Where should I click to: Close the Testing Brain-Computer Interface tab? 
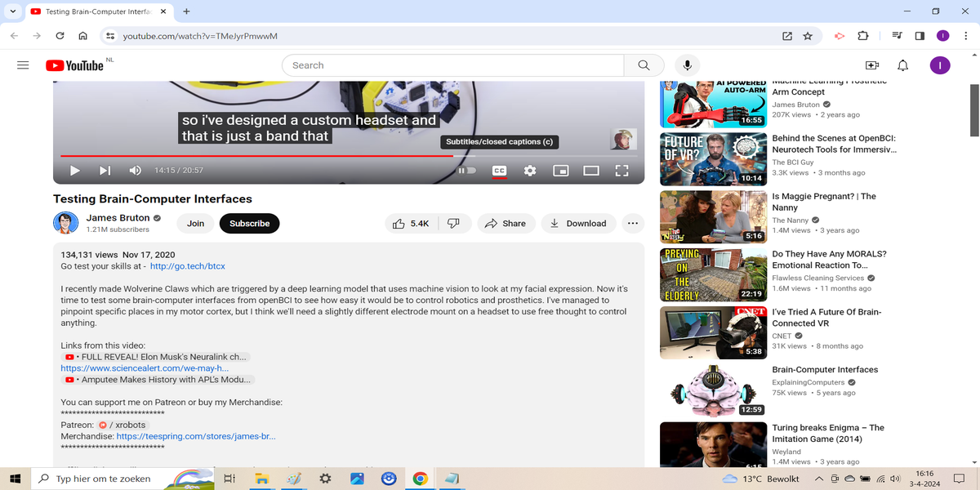(163, 11)
